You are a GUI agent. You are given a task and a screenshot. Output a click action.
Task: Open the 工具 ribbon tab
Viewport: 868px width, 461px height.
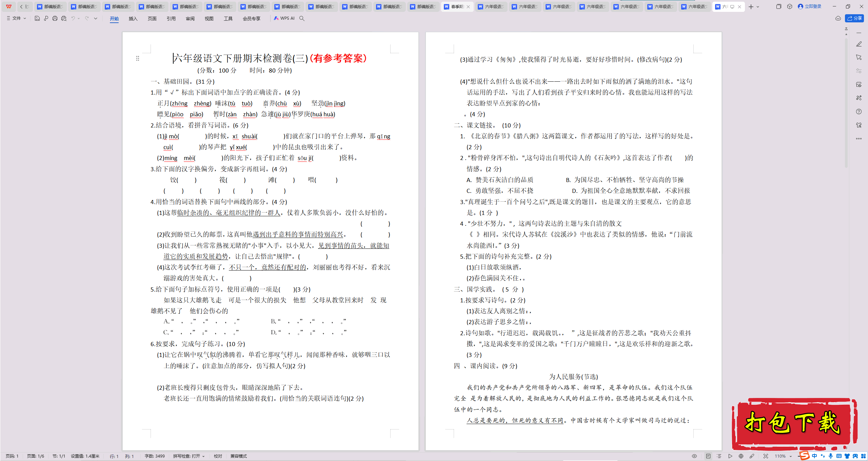(x=228, y=19)
